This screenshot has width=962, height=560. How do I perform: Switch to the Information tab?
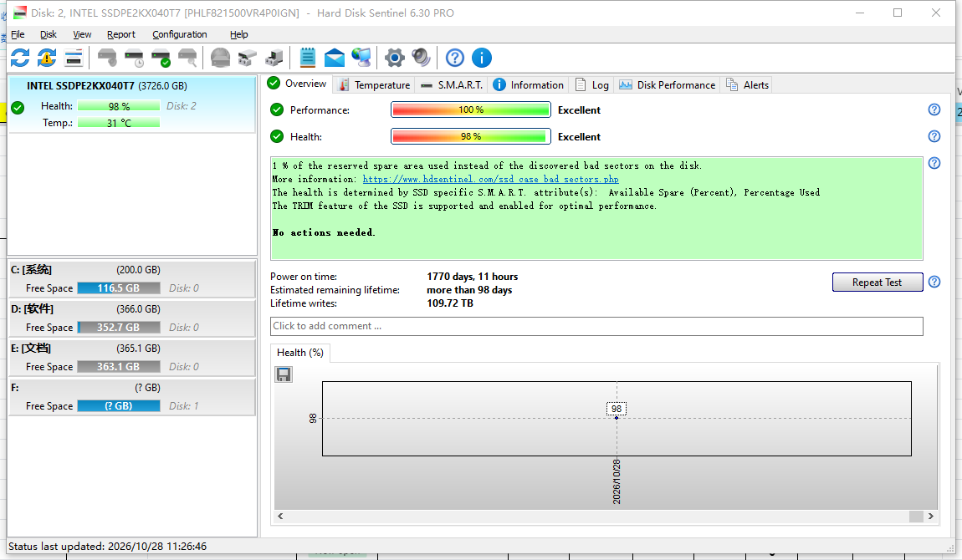[x=528, y=85]
